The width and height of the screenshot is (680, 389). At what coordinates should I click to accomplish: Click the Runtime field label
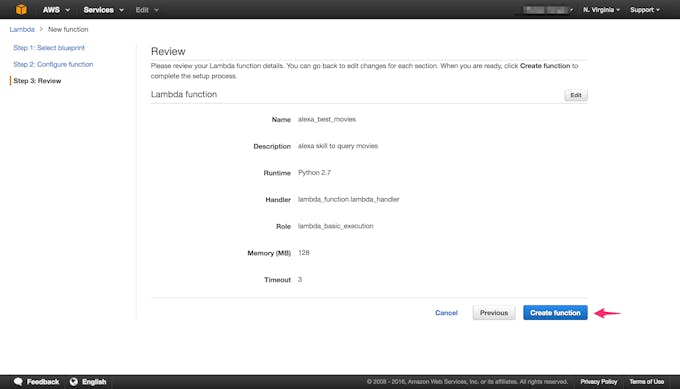tap(277, 173)
